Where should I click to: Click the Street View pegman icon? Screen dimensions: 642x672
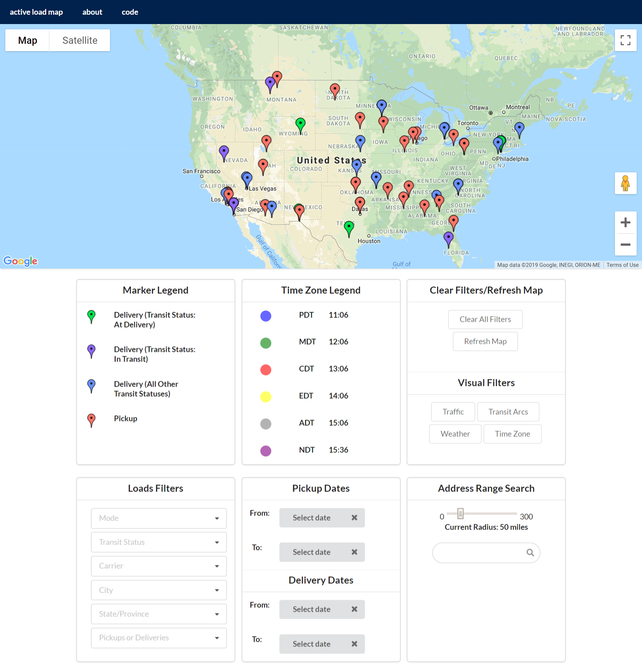point(625,183)
